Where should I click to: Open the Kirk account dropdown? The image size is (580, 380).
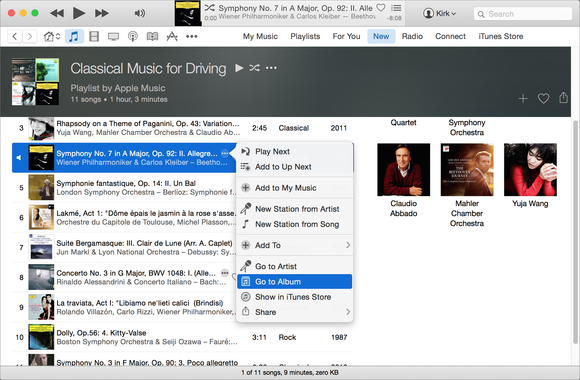coord(439,13)
